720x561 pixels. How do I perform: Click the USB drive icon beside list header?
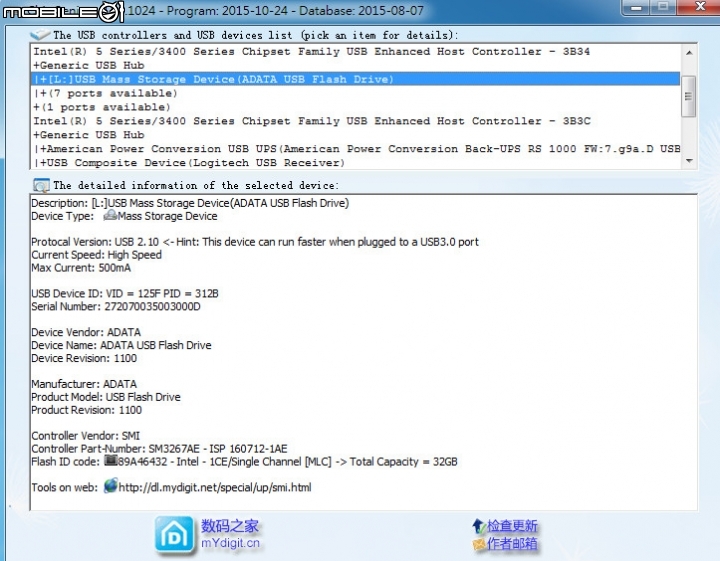tap(39, 34)
